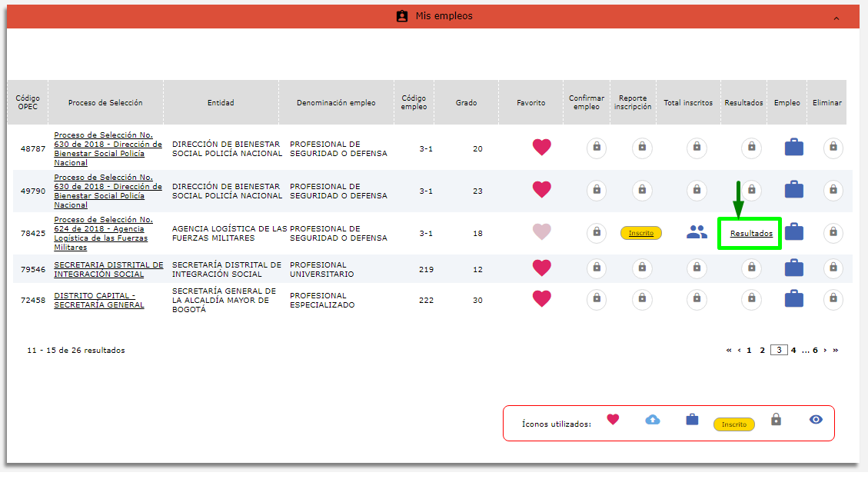Image resolution: width=868 pixels, height=489 pixels.
Task: Go to next results page arrow
Action: 825,351
